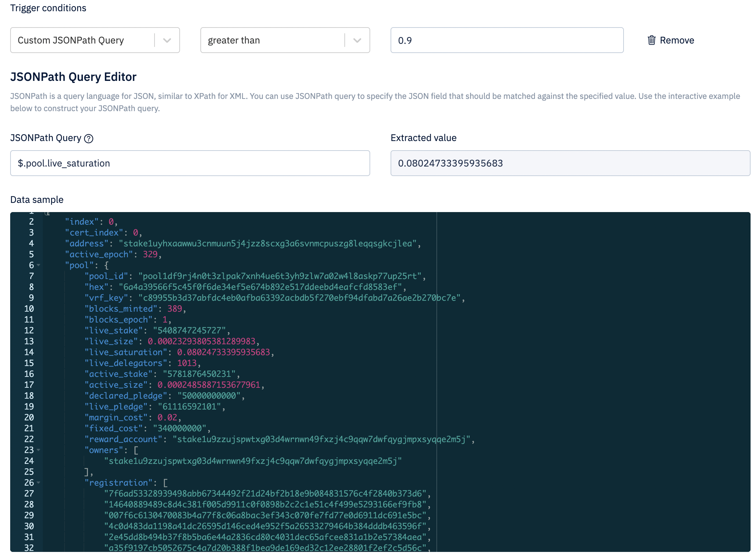
Task: Click the blocks_minted value 389
Action: tap(175, 309)
